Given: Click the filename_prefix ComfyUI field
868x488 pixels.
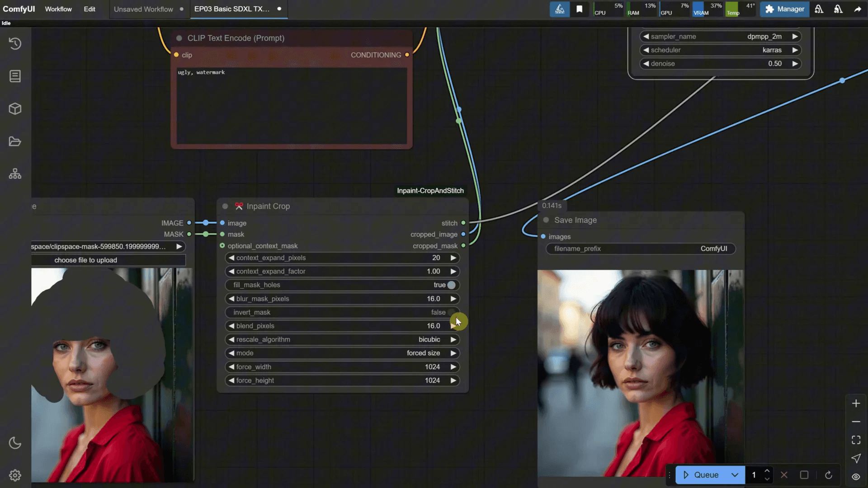Looking at the screenshot, I should click(x=641, y=249).
